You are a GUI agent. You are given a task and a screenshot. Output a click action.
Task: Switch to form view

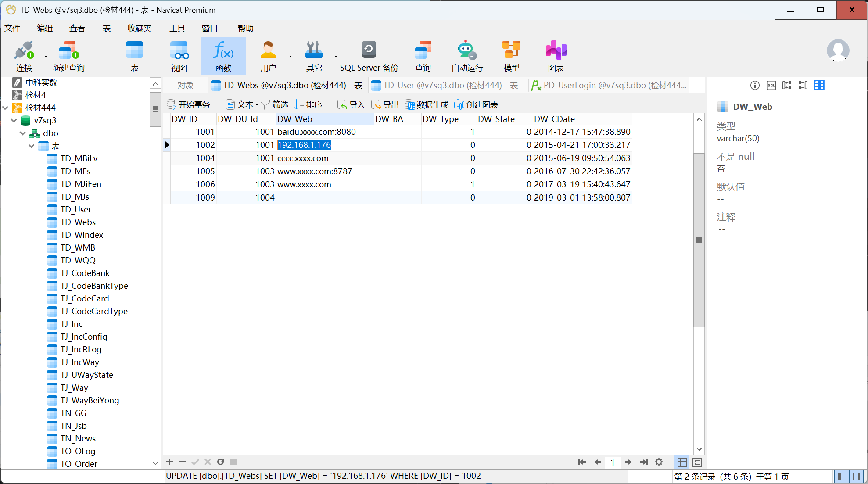click(697, 462)
